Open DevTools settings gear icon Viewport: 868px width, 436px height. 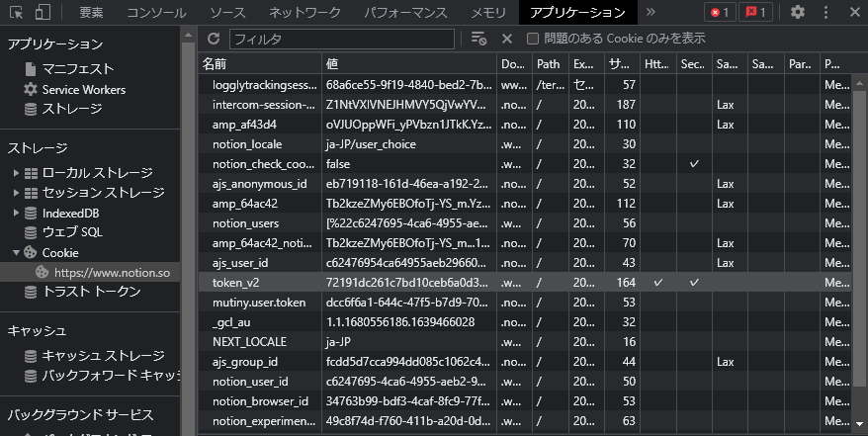tap(797, 12)
